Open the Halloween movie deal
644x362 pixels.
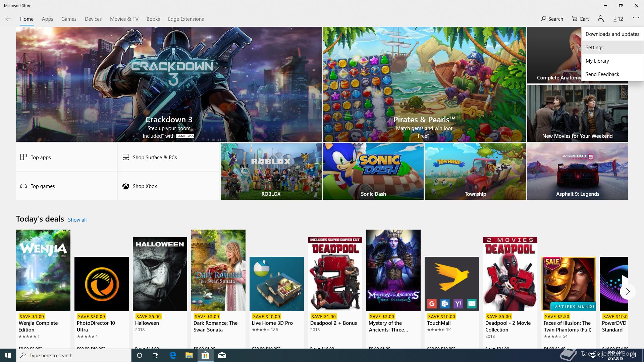tap(160, 292)
